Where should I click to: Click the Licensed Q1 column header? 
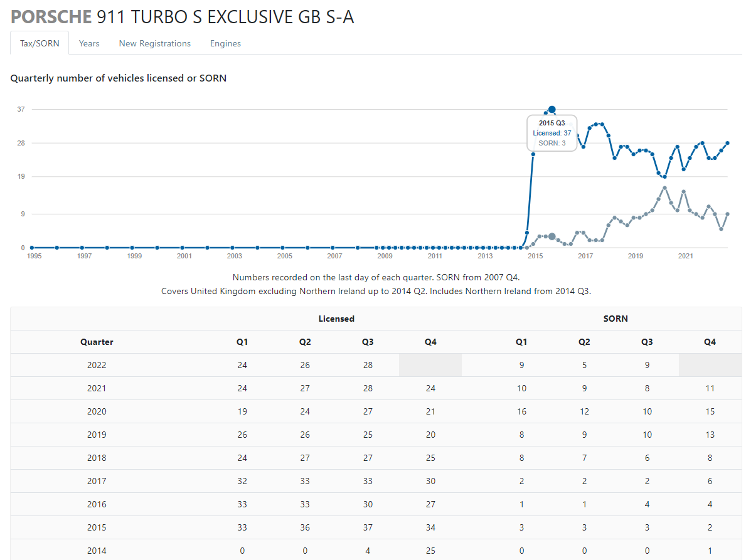[x=242, y=342]
